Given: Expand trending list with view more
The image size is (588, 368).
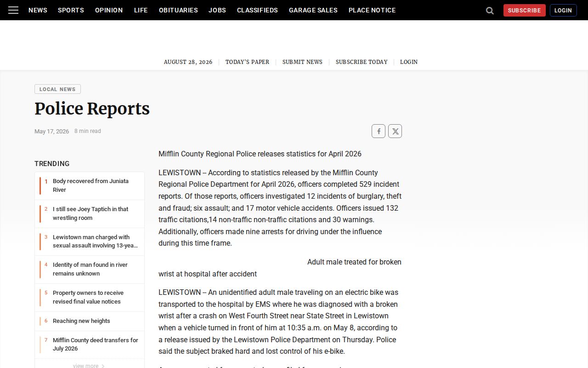Looking at the screenshot, I should 89,366.
